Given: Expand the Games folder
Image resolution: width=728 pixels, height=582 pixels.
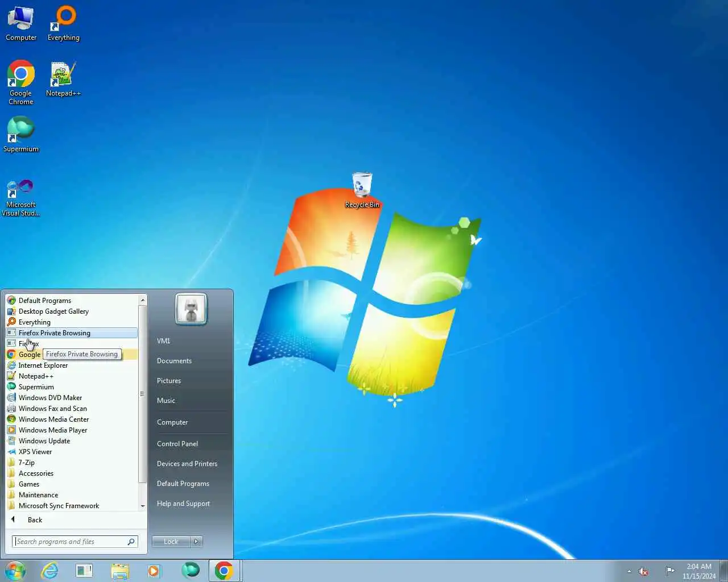Looking at the screenshot, I should pos(72,484).
